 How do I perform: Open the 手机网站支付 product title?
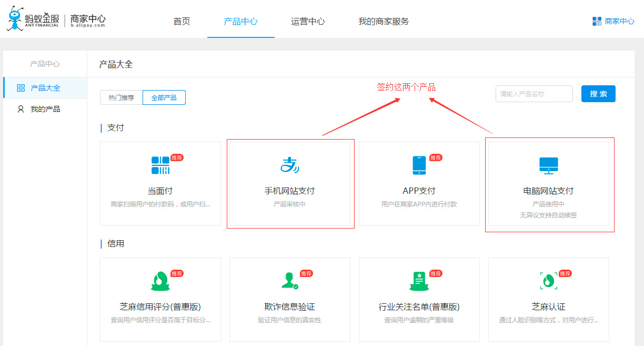click(290, 191)
